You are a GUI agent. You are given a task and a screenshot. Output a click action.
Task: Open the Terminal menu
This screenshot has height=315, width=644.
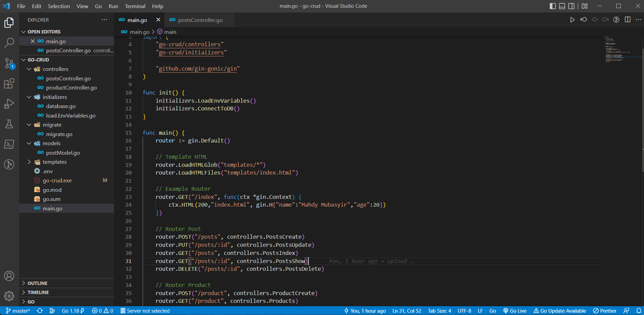[x=135, y=6]
